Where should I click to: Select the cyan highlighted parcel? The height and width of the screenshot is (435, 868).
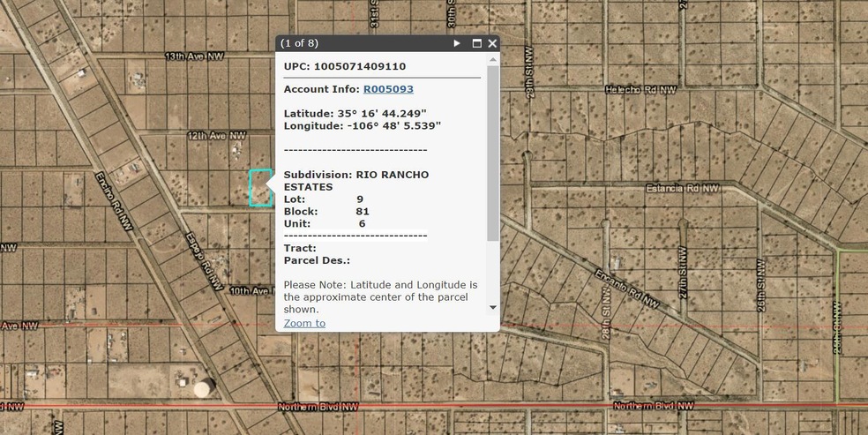(x=259, y=189)
